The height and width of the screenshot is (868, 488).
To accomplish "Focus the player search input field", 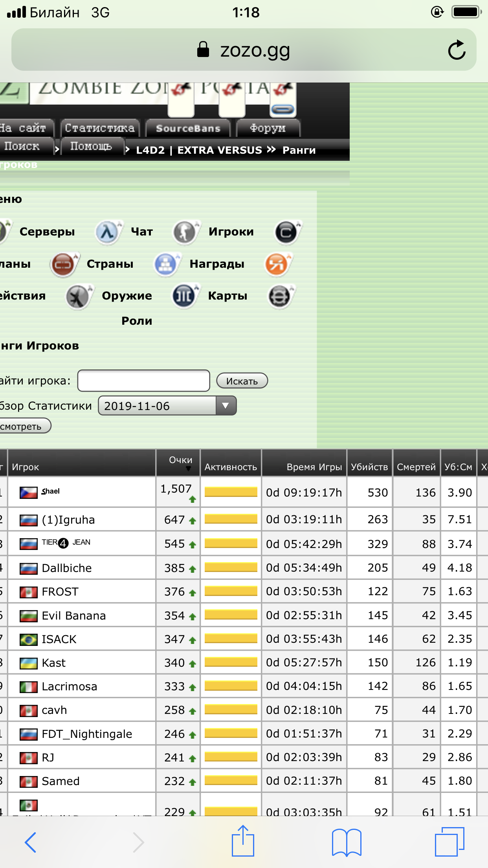I will [x=144, y=381].
